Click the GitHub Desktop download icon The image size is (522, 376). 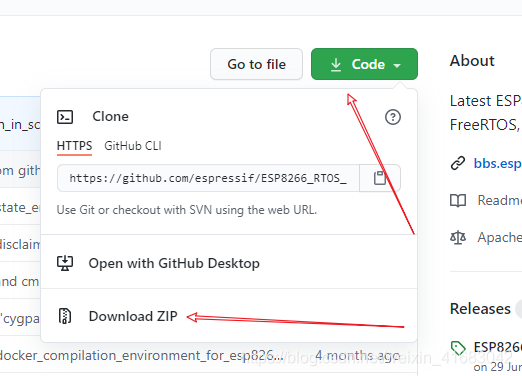click(x=65, y=263)
